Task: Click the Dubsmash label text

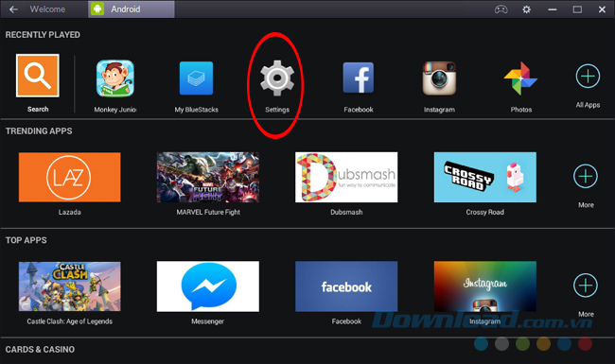Action: pyautogui.click(x=346, y=212)
